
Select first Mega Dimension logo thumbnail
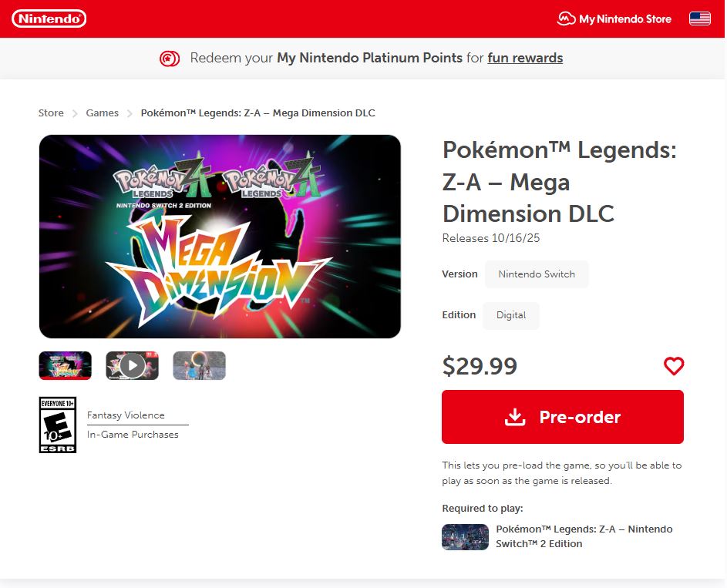pyautogui.click(x=66, y=365)
